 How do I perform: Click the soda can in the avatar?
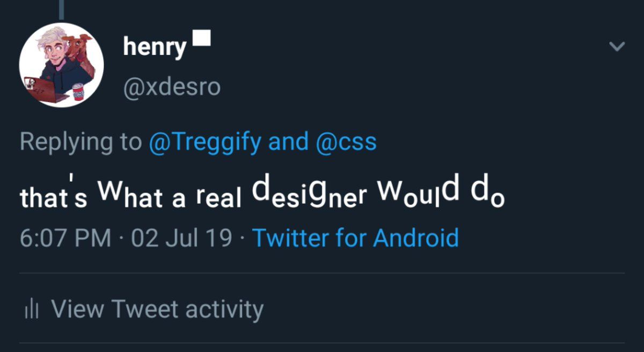(x=78, y=92)
